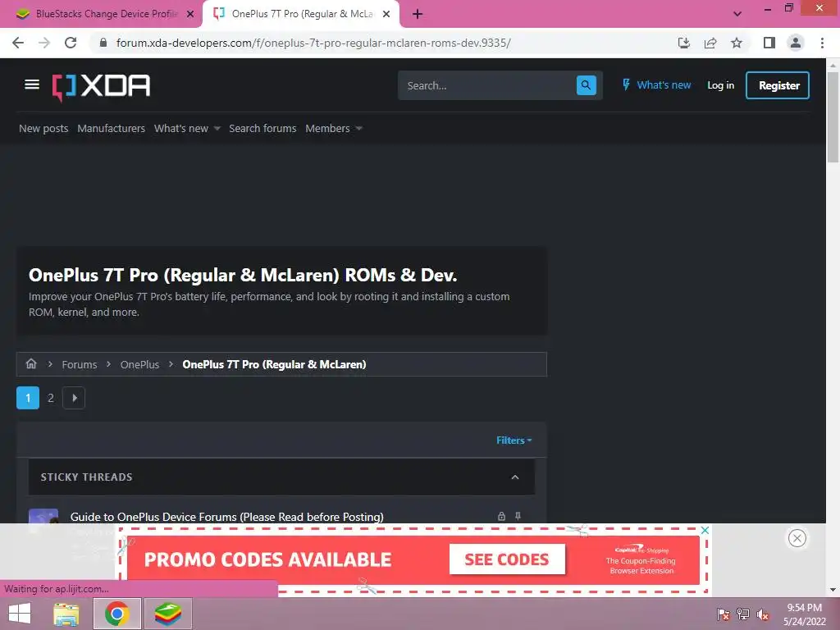Click the thread author avatar thumbnail
Screen dimensions: 840x630
click(43, 517)
